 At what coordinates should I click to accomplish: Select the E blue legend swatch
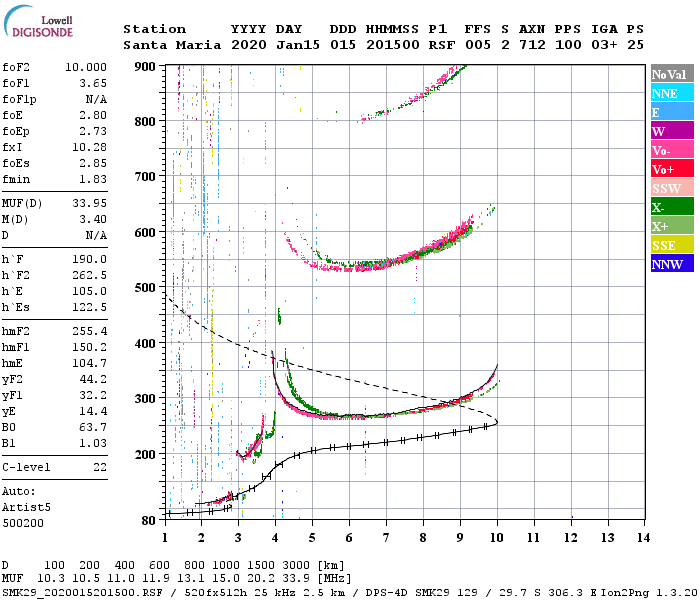click(x=672, y=112)
